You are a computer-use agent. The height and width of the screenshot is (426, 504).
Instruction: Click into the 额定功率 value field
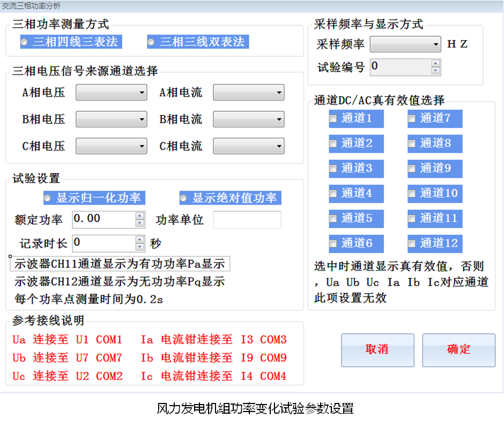(103, 219)
